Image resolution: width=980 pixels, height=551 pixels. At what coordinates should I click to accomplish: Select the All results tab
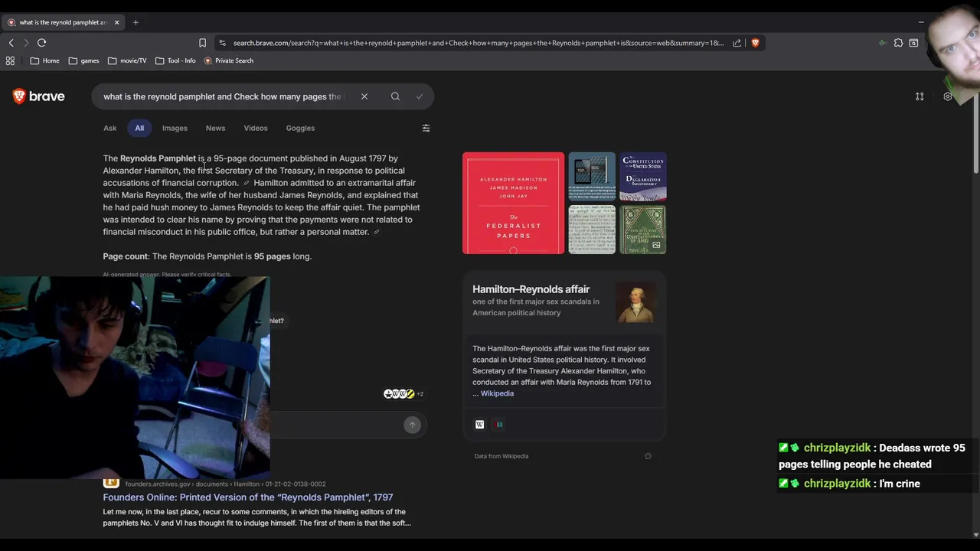[139, 129]
